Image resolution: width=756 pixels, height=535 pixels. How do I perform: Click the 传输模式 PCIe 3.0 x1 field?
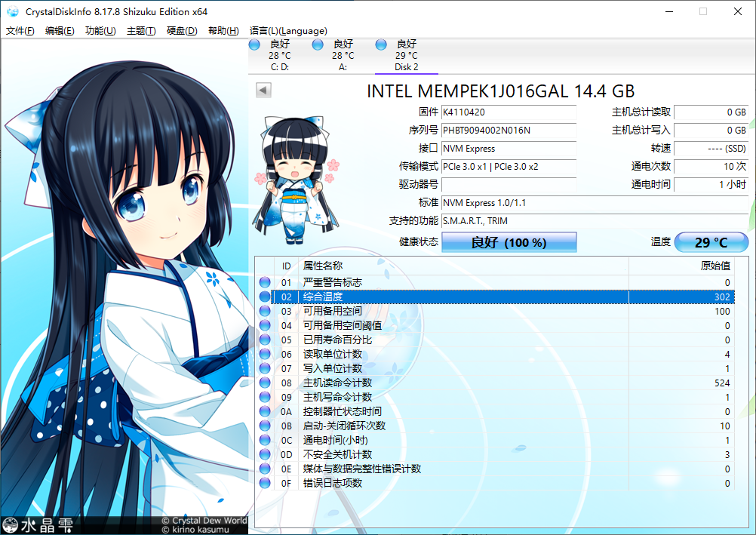click(509, 167)
